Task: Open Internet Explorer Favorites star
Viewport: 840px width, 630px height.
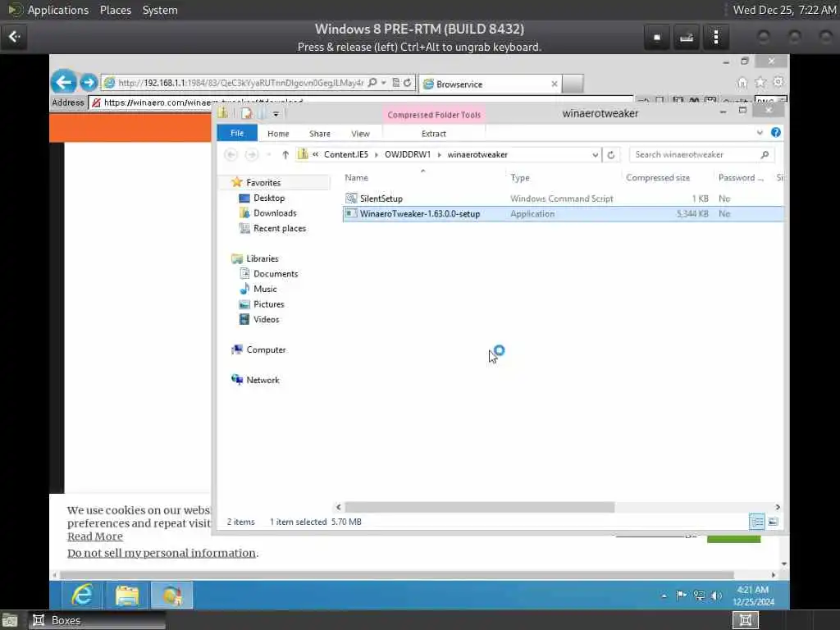Action: 760,83
